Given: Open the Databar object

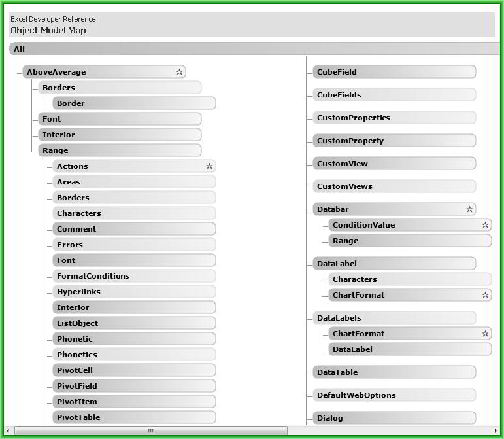Looking at the screenshot, I should point(394,209).
